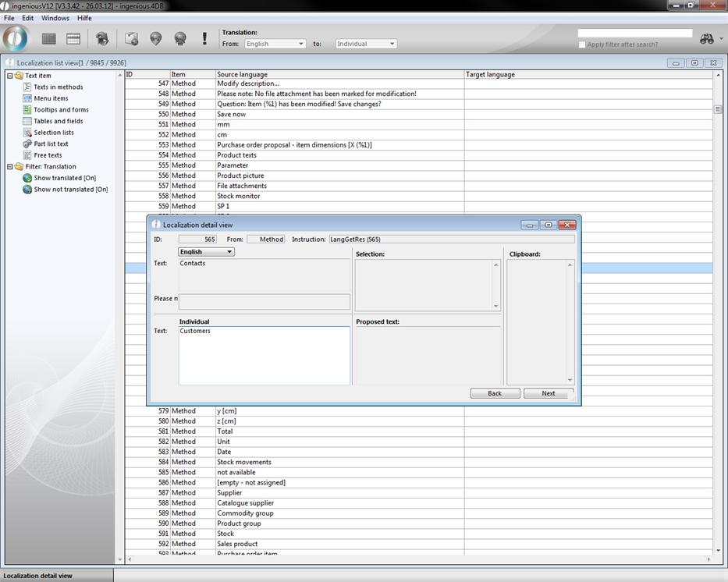Click the ingenious round logo button

click(x=16, y=38)
